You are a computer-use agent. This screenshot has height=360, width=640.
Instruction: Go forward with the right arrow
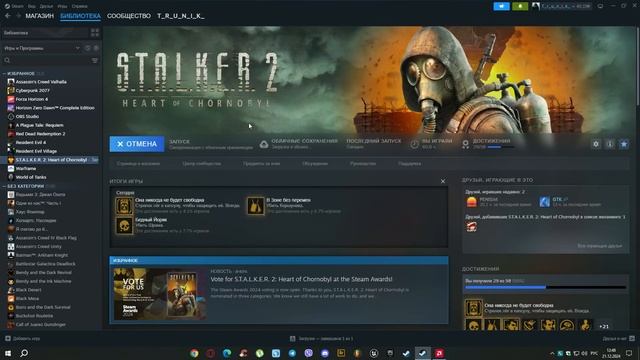[x=18, y=16]
